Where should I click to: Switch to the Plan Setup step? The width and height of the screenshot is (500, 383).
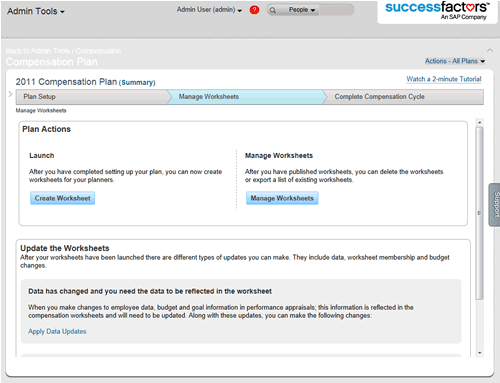pyautogui.click(x=92, y=97)
